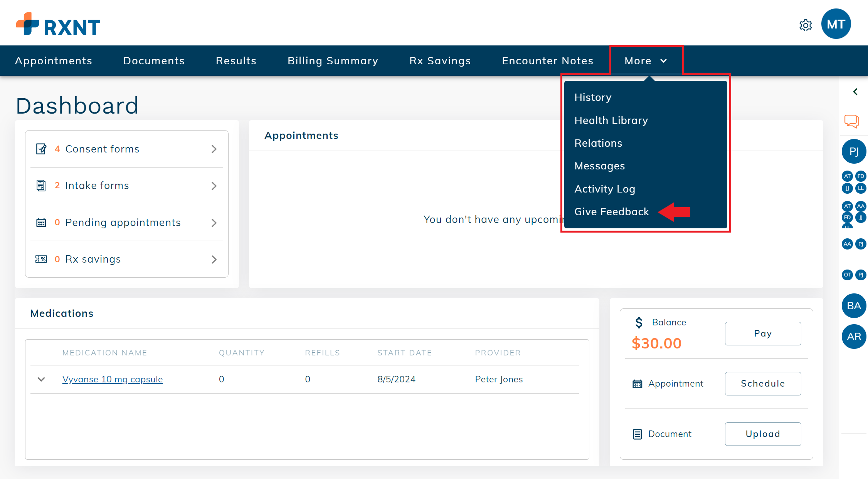The height and width of the screenshot is (479, 868).
Task: Go to the Appointments nav tab
Action: pyautogui.click(x=54, y=60)
